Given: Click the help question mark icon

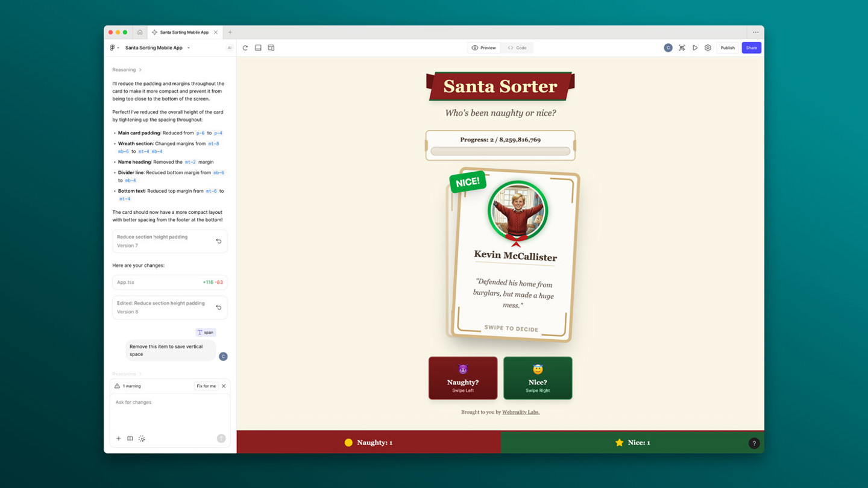Looking at the screenshot, I should pos(753,443).
